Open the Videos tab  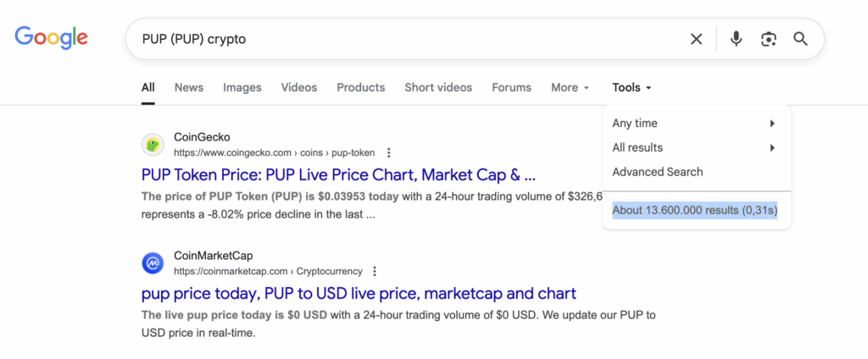pos(299,87)
